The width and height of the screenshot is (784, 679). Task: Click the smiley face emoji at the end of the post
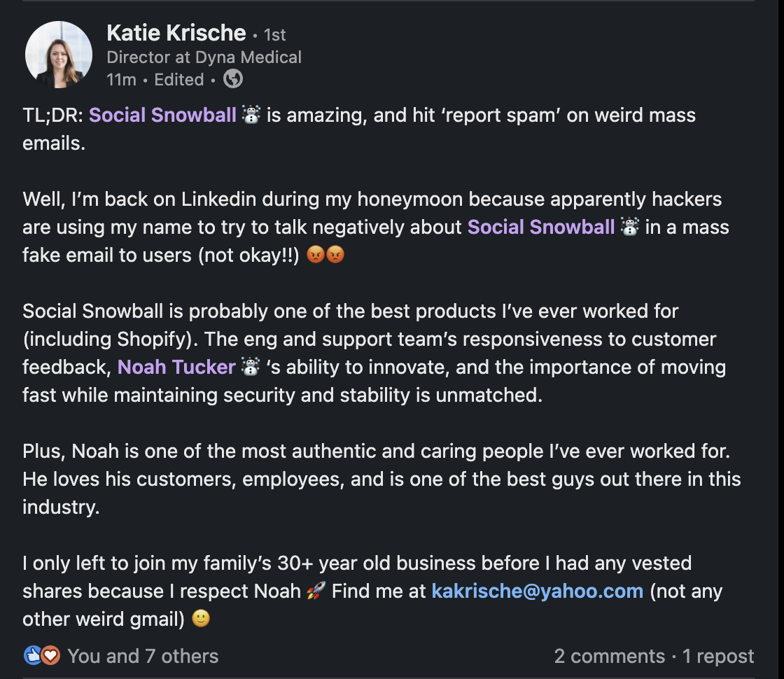point(201,619)
